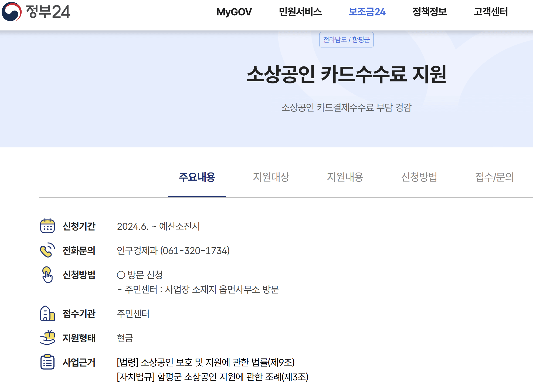
Task: Open the 보조금24 menu
Action: click(367, 12)
